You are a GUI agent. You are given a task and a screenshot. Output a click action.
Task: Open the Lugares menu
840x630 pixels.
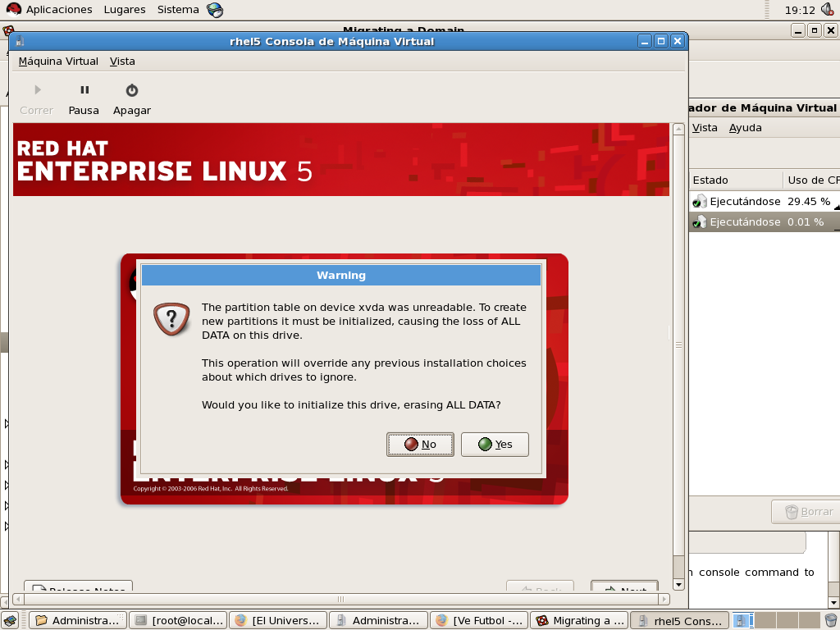pyautogui.click(x=125, y=10)
